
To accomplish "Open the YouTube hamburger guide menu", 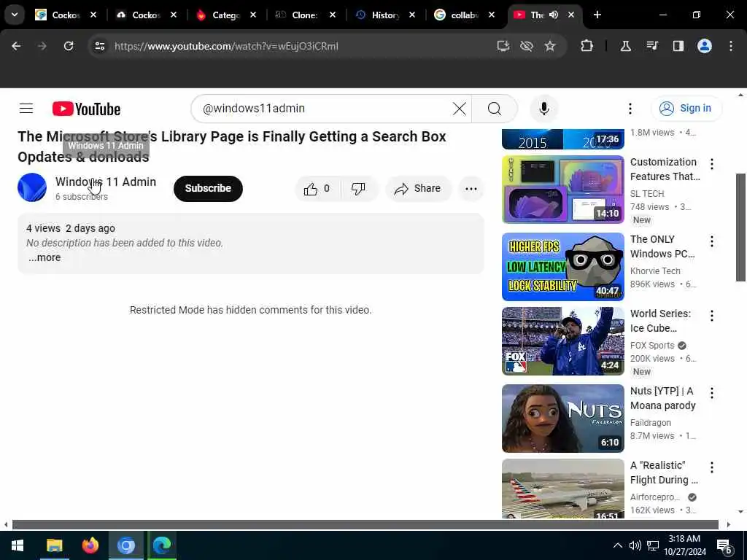I will click(x=26, y=109).
